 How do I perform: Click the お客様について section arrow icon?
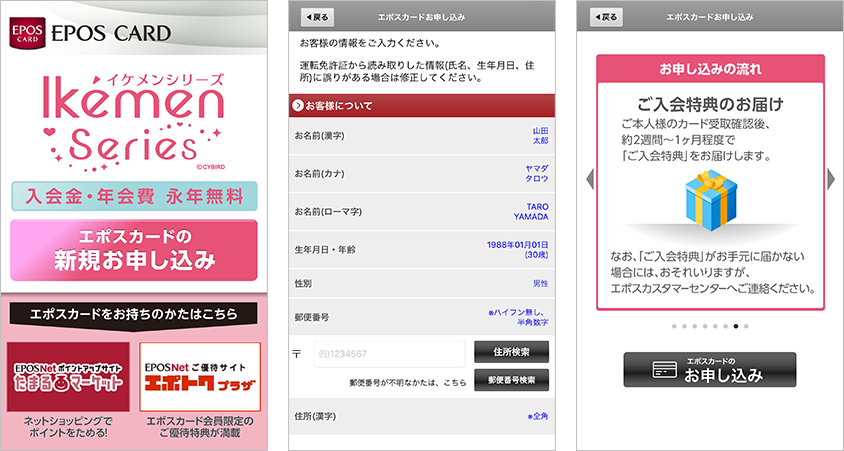tap(298, 106)
